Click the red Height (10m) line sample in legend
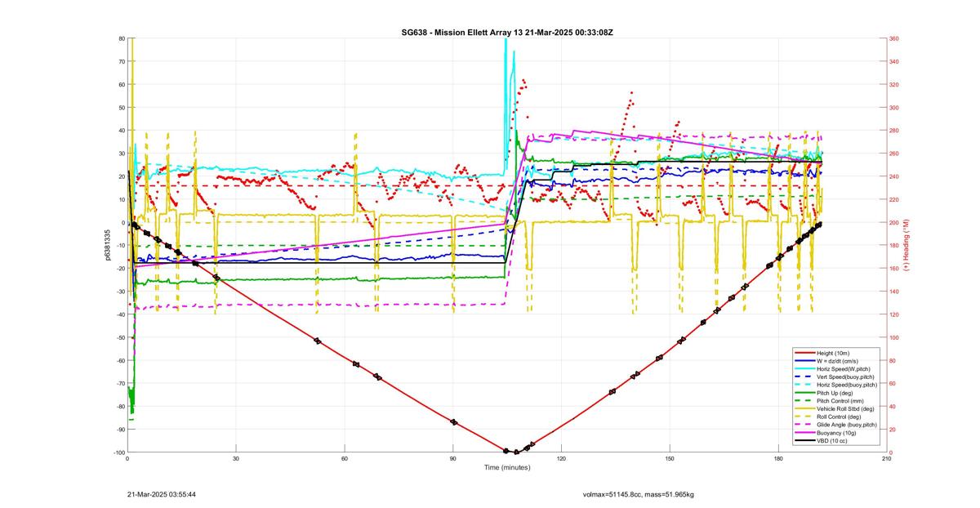980x508 pixels. coord(804,352)
